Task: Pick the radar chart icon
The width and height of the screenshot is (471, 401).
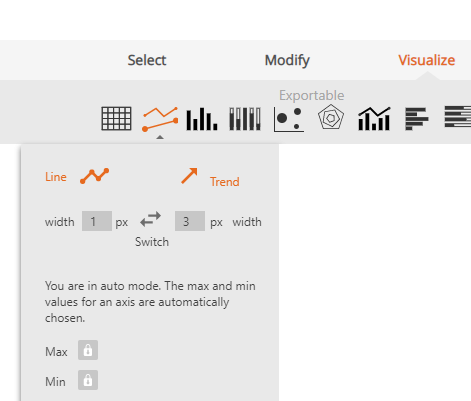Action: coord(331,117)
